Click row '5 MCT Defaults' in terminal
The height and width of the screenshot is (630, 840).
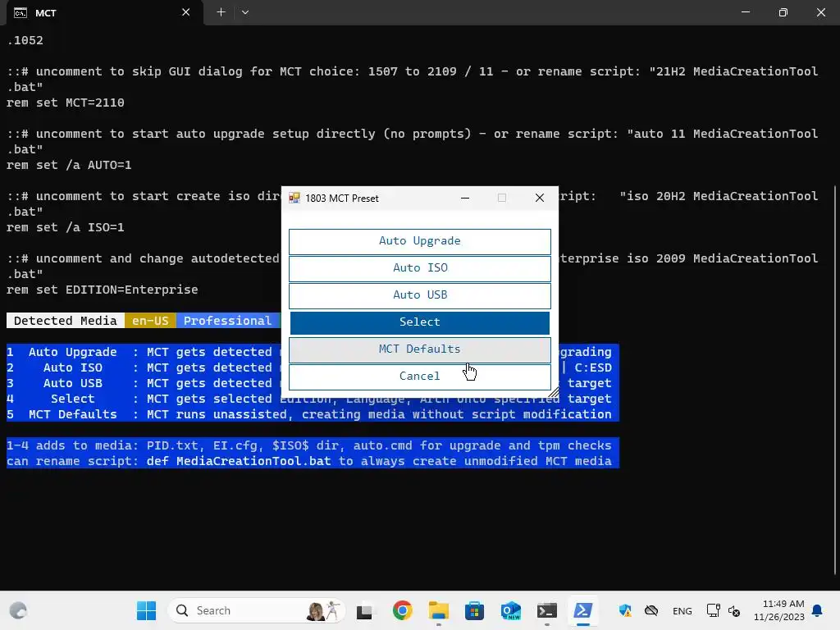313,414
